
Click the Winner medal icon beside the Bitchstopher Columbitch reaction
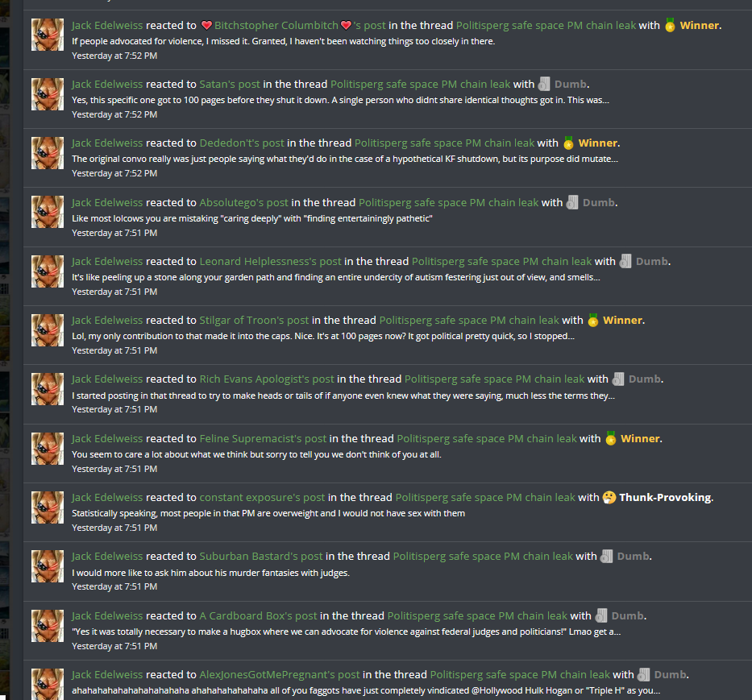click(x=670, y=25)
